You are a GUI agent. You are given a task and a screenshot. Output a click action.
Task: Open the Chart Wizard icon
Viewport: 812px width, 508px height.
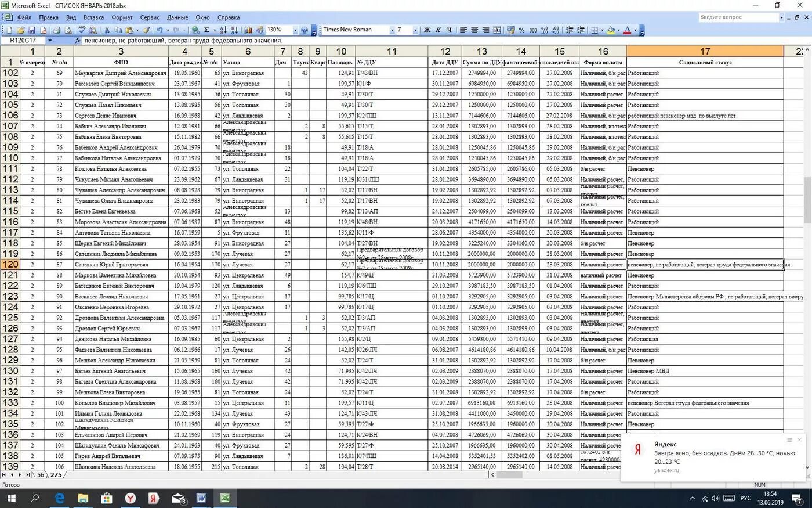pos(248,30)
